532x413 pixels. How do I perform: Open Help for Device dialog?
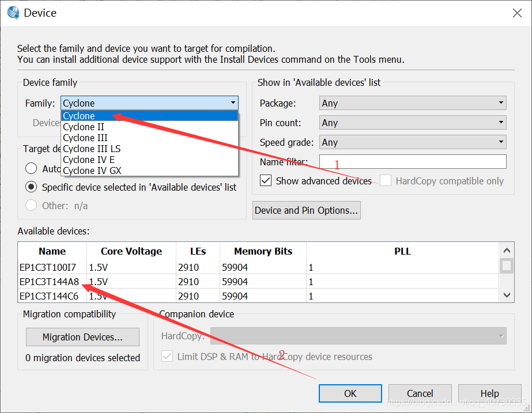pyautogui.click(x=489, y=393)
